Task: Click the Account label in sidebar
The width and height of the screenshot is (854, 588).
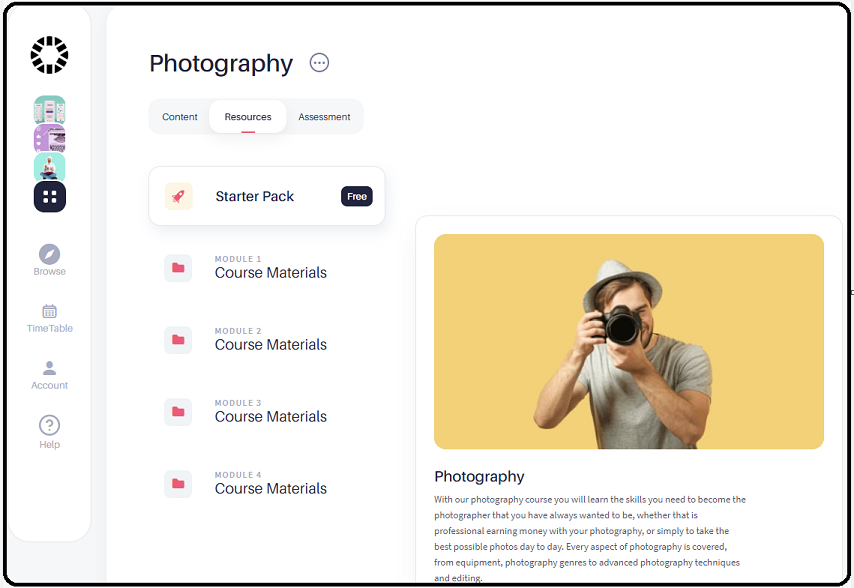Action: [x=50, y=385]
